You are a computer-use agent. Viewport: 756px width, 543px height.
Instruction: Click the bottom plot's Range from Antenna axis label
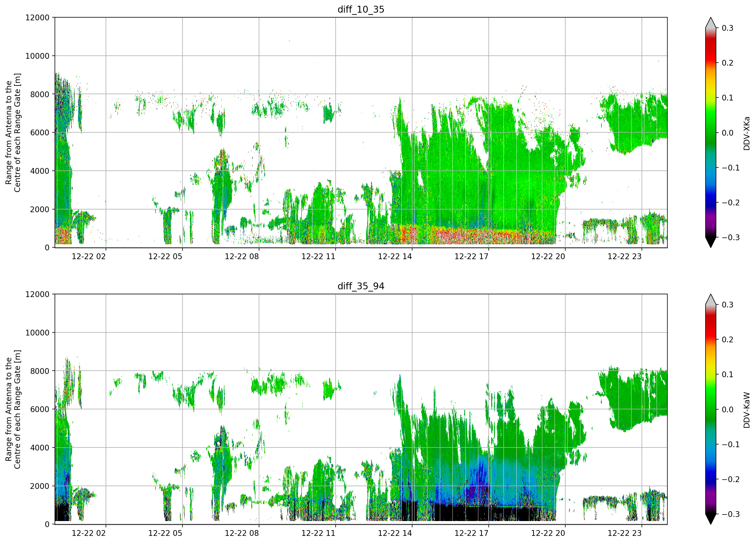pos(13,409)
